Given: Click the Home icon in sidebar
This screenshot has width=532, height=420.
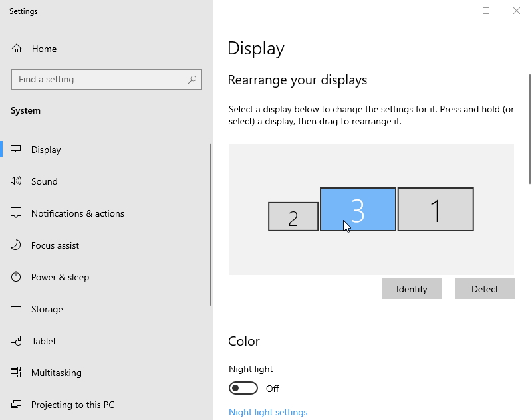Looking at the screenshot, I should point(17,49).
